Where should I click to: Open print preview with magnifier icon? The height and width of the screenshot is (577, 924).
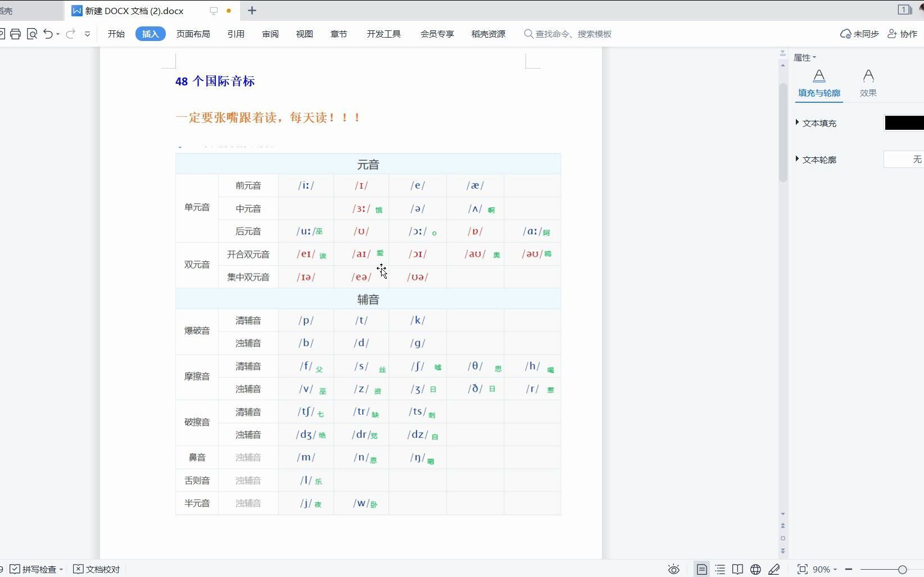pos(32,34)
